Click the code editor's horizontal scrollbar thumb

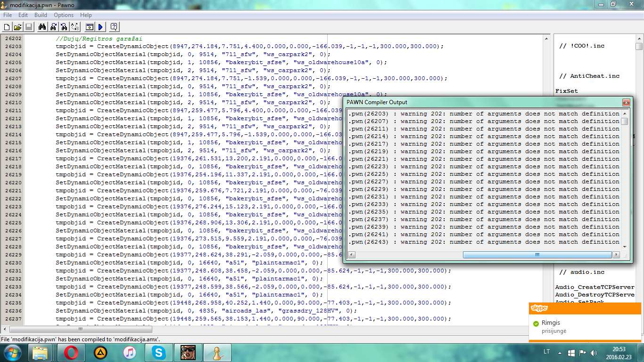80,329
